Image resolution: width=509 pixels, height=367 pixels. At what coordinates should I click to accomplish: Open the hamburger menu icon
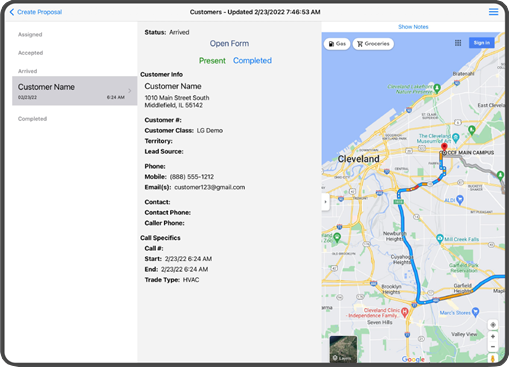tap(493, 12)
